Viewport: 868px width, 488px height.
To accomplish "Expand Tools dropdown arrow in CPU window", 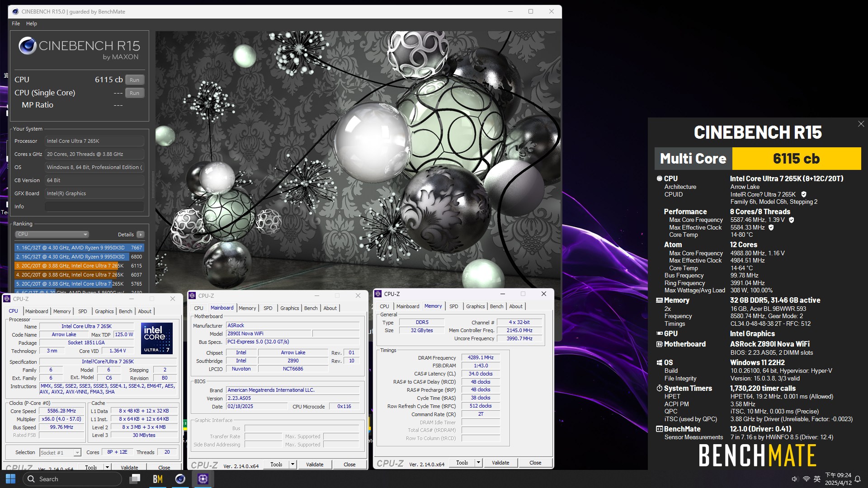I will pos(107,467).
